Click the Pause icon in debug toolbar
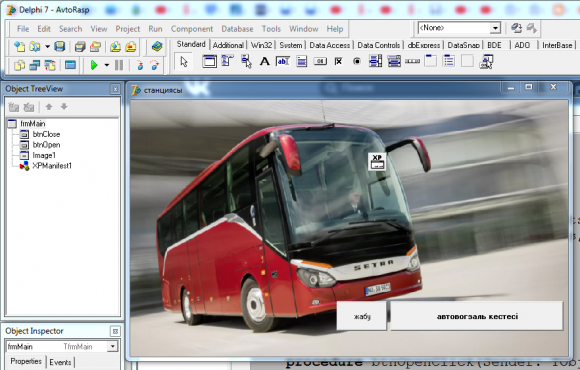The height and width of the screenshot is (370, 580). pyautogui.click(x=119, y=65)
